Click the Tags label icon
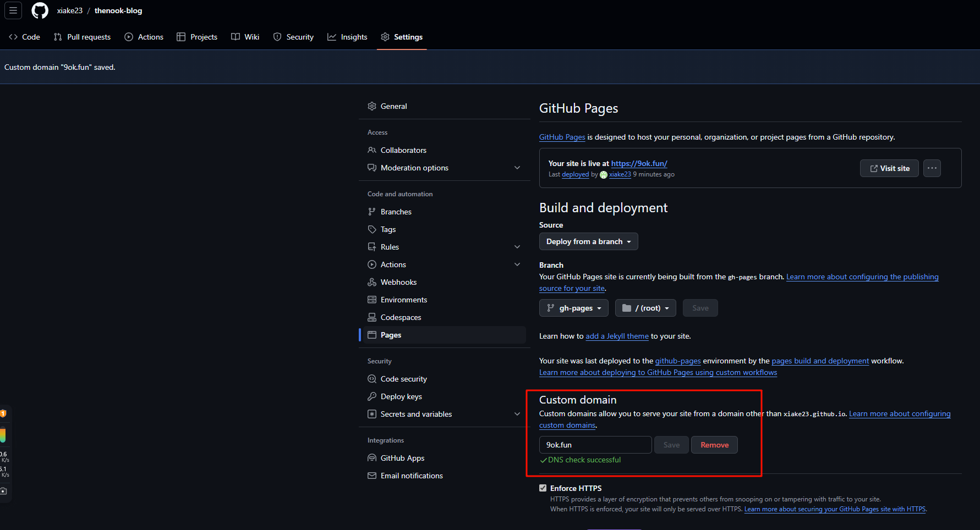Image resolution: width=980 pixels, height=530 pixels. [x=372, y=229]
